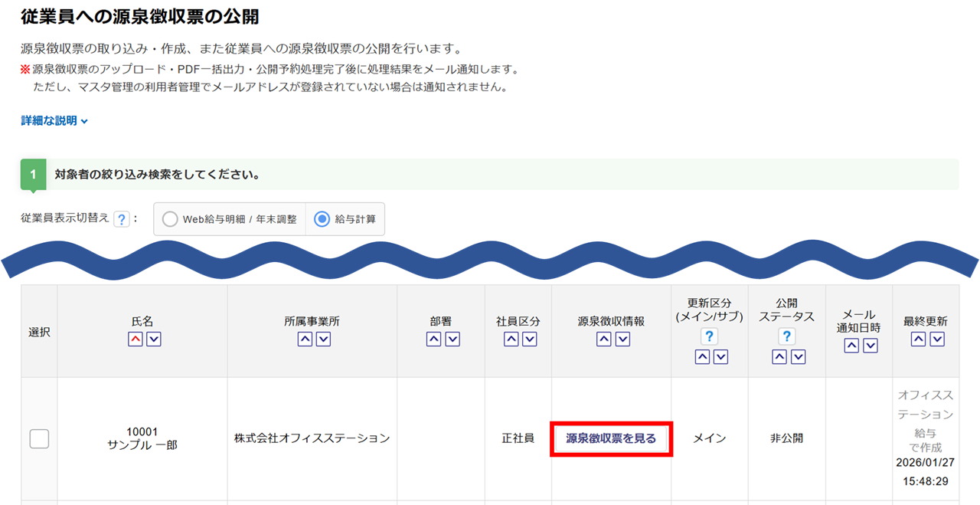Click employee name サンプル 一郎
980x505 pixels.
[142, 444]
